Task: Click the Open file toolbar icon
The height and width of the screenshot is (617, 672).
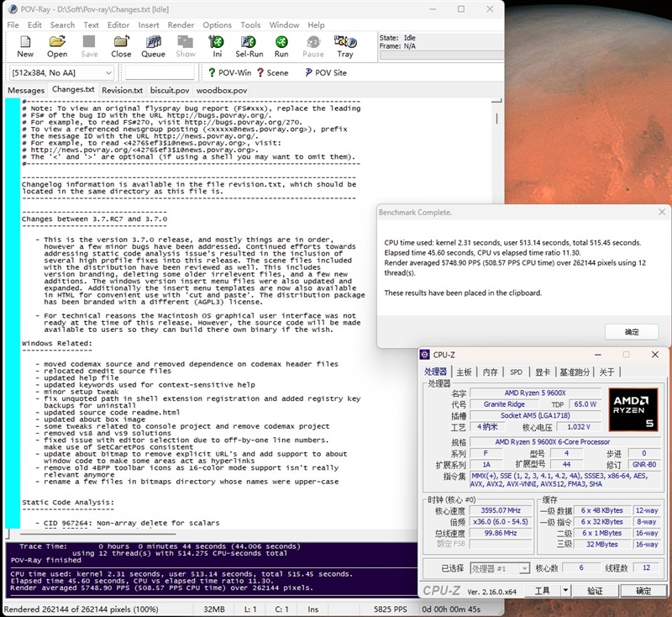Action: point(57,45)
